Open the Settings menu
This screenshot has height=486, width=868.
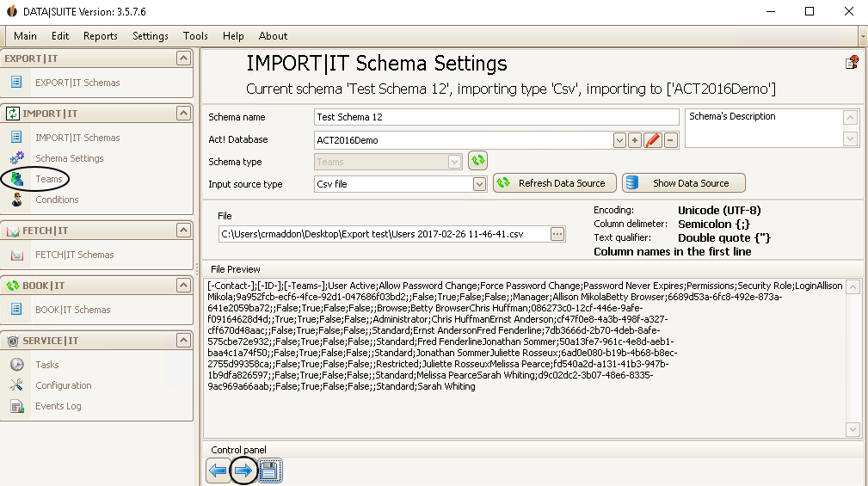(x=150, y=36)
